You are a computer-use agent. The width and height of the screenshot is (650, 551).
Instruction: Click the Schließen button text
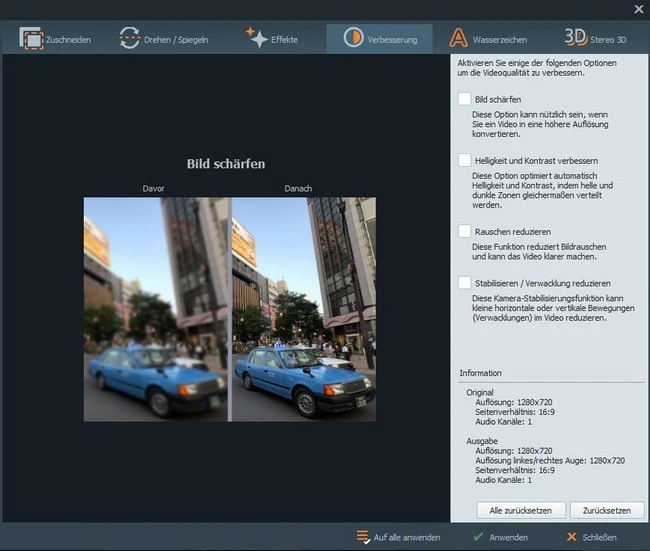tap(599, 537)
